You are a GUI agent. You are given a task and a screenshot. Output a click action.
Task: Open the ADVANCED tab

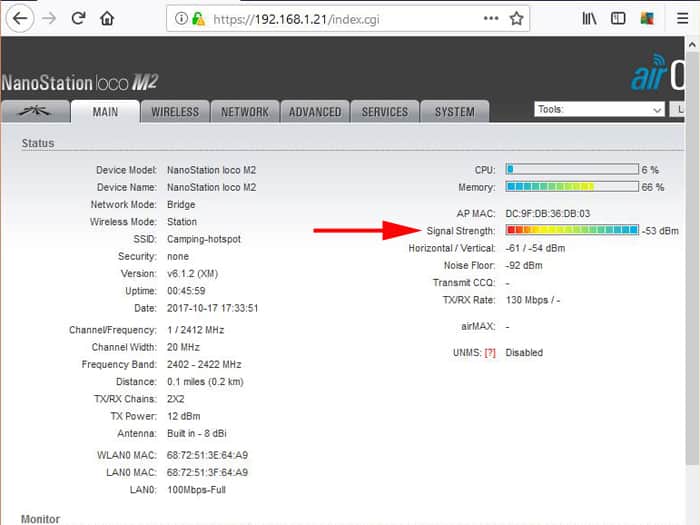coord(315,112)
